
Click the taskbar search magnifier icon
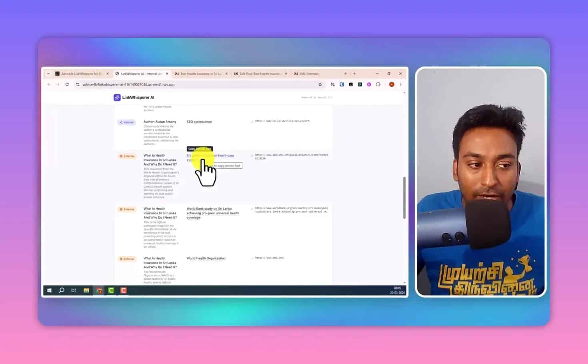(62, 290)
